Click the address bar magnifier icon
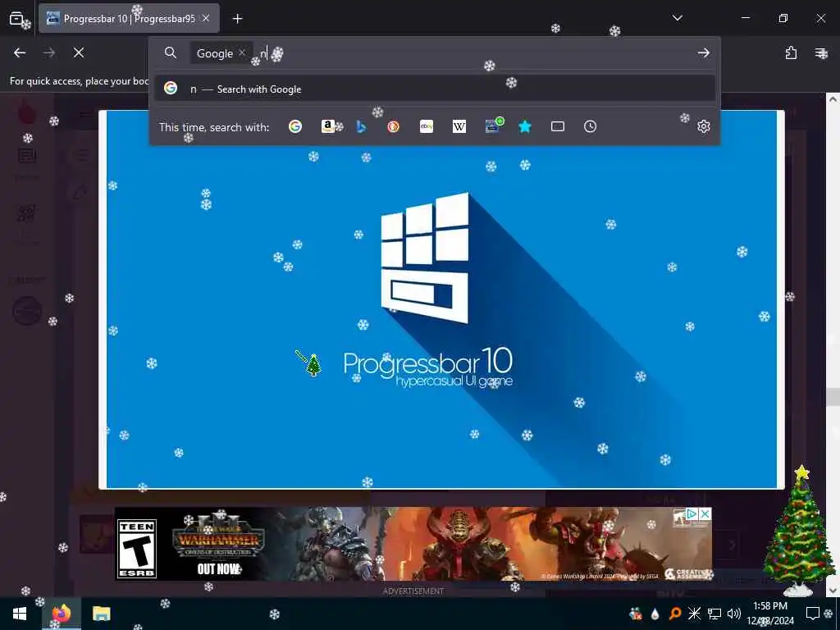Image resolution: width=840 pixels, height=630 pixels. click(171, 52)
